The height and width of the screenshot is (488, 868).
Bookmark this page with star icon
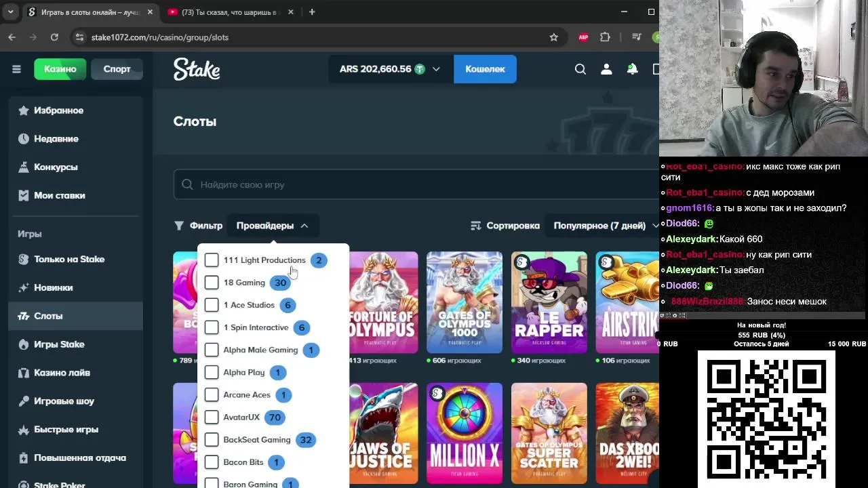(554, 37)
